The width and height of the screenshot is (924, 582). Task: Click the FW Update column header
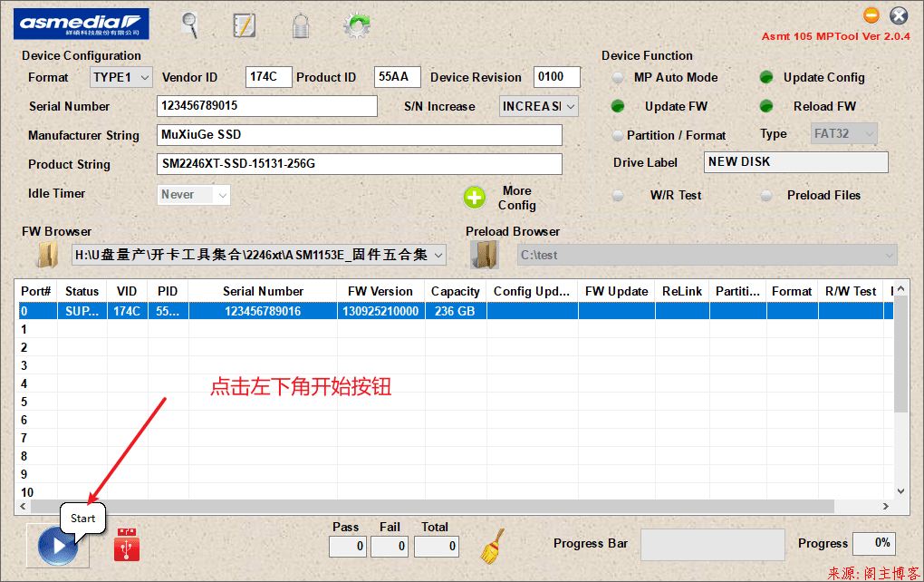pyautogui.click(x=616, y=291)
